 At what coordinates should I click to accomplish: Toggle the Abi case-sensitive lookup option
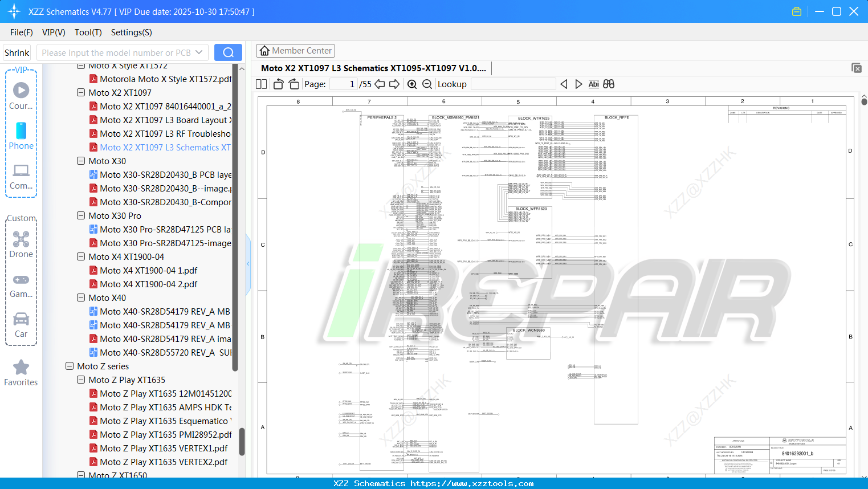click(594, 84)
